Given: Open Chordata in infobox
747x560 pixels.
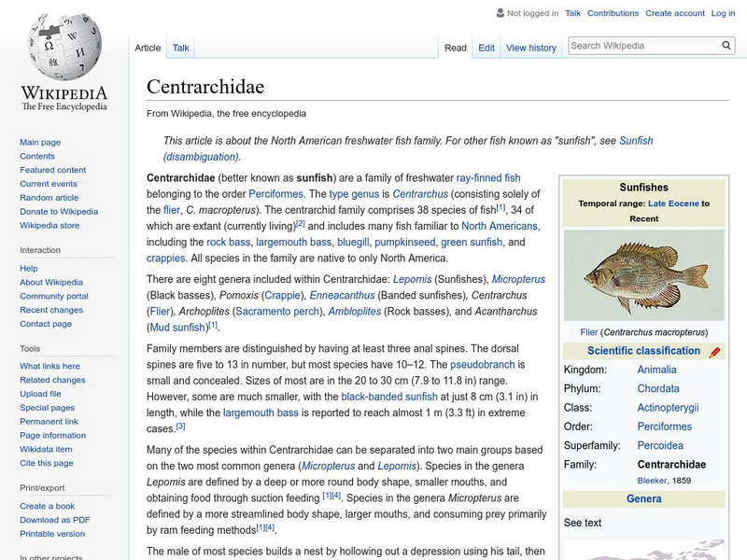Looking at the screenshot, I should coord(658,388).
